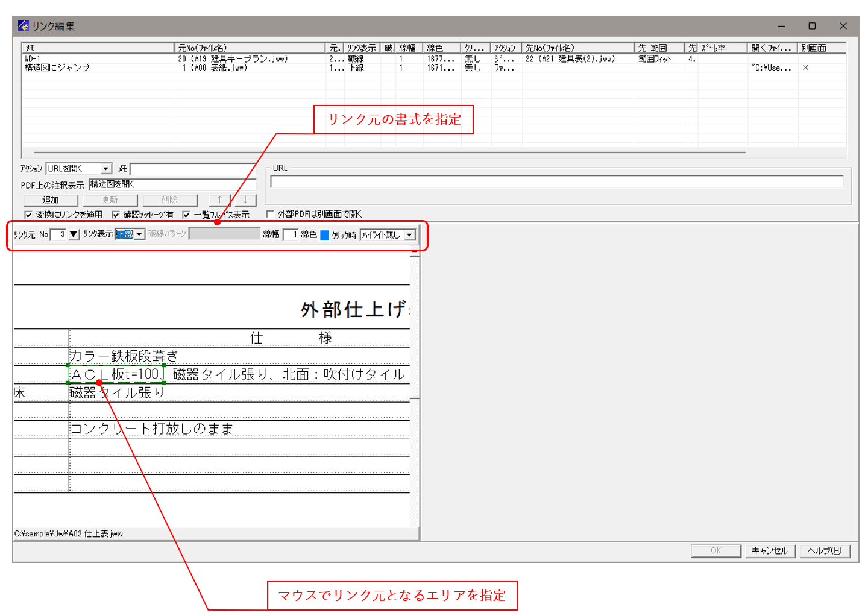Select the 構造図にジャンプ link row
868x616 pixels.
point(90,68)
